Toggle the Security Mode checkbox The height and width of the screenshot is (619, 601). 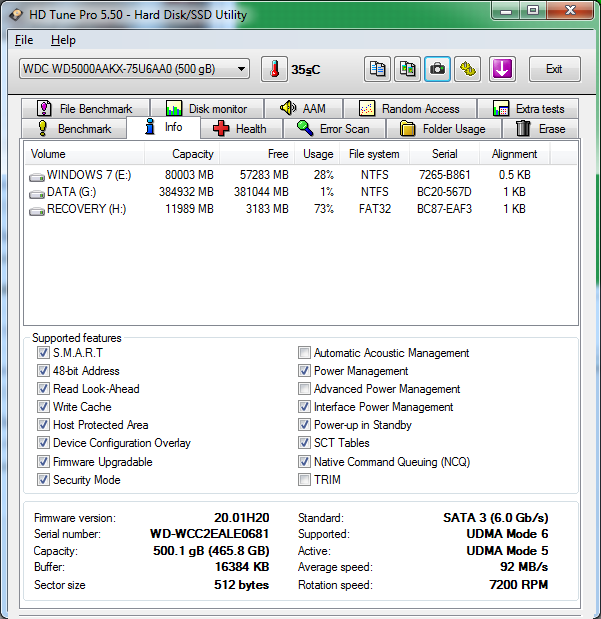[43, 480]
